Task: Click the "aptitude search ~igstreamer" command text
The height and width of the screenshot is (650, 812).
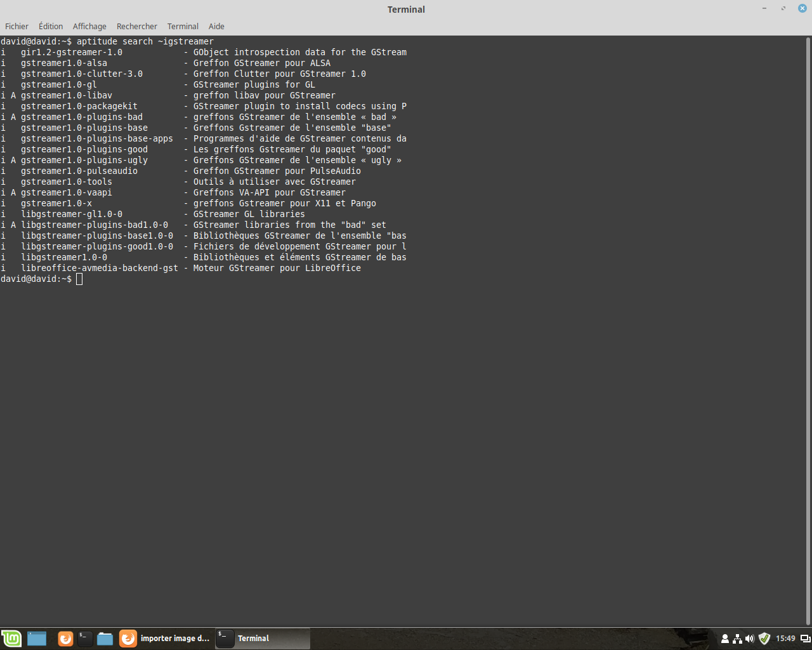Action: [145, 41]
